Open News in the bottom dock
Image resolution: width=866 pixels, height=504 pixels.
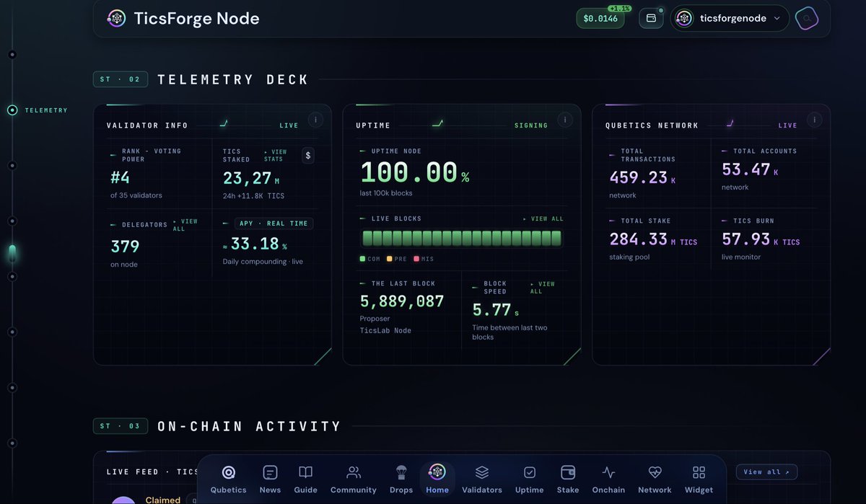pyautogui.click(x=270, y=479)
